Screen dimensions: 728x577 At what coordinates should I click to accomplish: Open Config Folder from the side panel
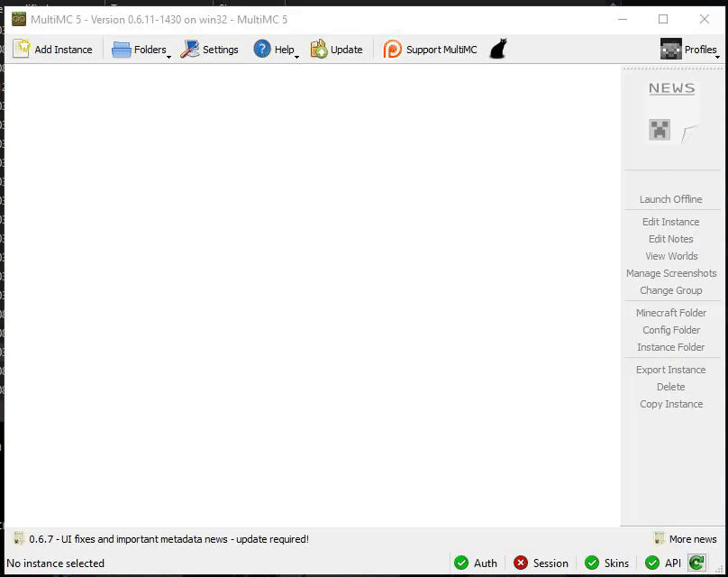point(671,330)
